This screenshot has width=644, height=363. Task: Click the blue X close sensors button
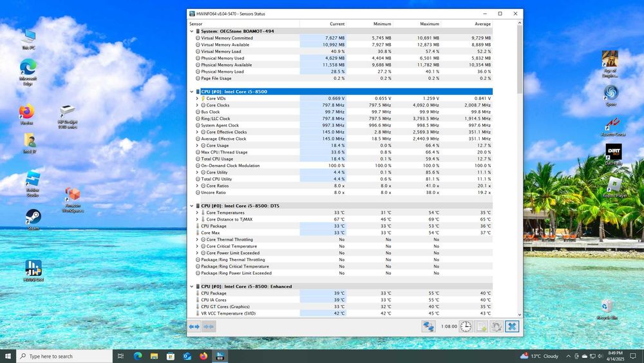[x=512, y=326]
